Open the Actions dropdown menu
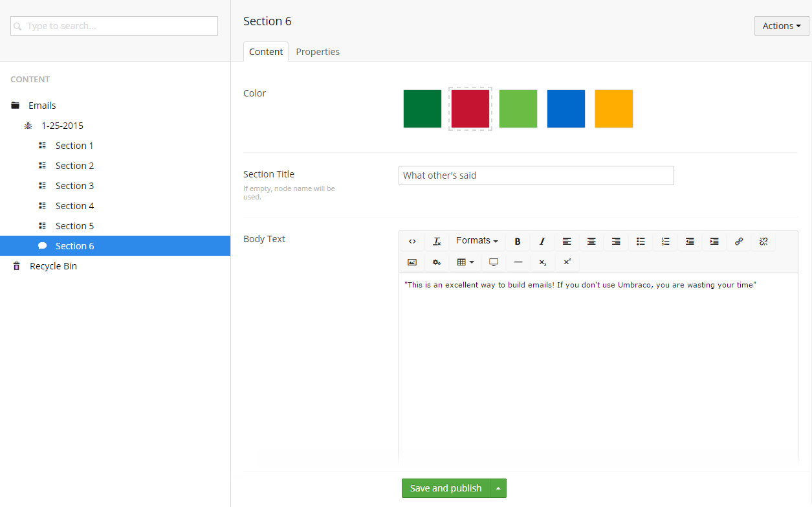 click(x=781, y=26)
